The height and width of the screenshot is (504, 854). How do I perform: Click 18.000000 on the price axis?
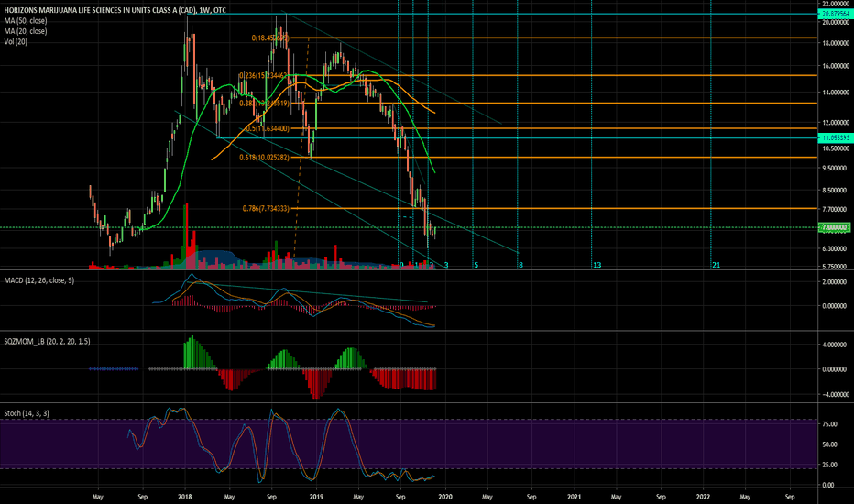point(835,43)
